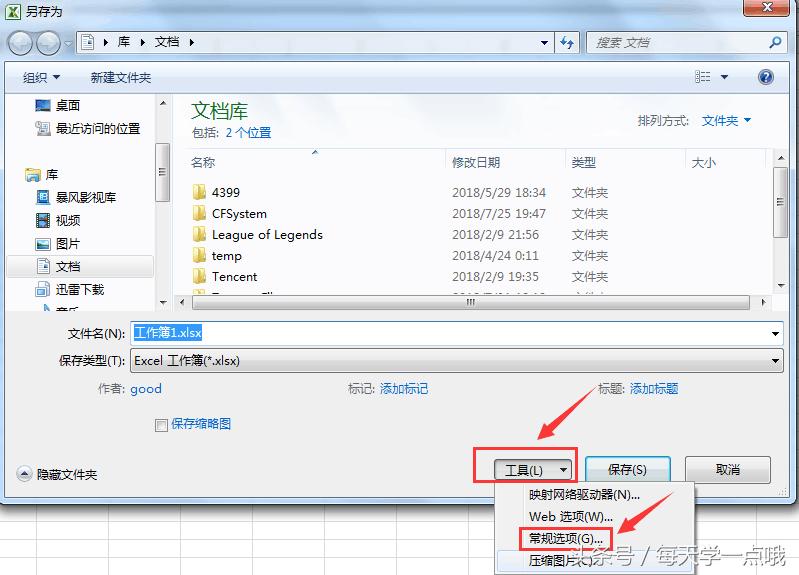Choose 常规选项(G)... menu item
Screen dimensions: 799x575
point(566,538)
